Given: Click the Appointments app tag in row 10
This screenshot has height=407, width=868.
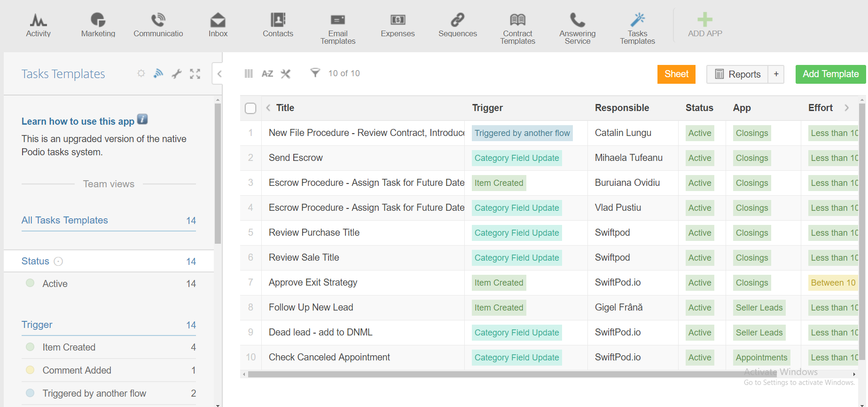Looking at the screenshot, I should [761, 358].
